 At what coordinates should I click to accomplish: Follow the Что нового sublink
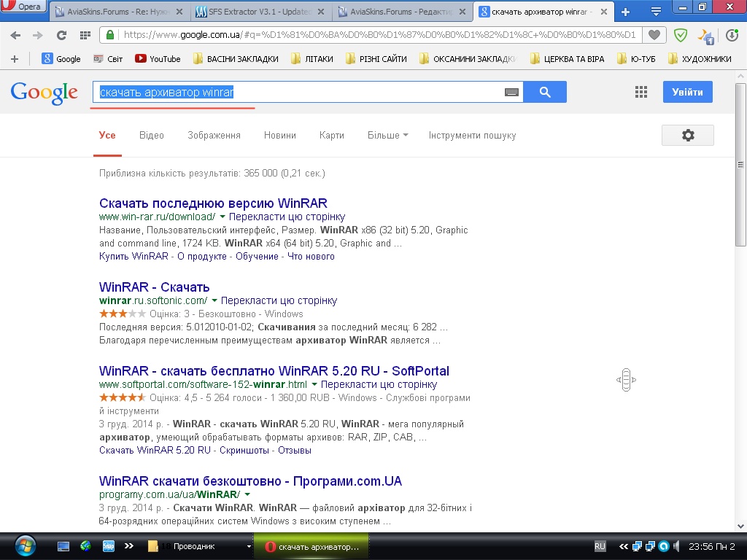pos(311,256)
